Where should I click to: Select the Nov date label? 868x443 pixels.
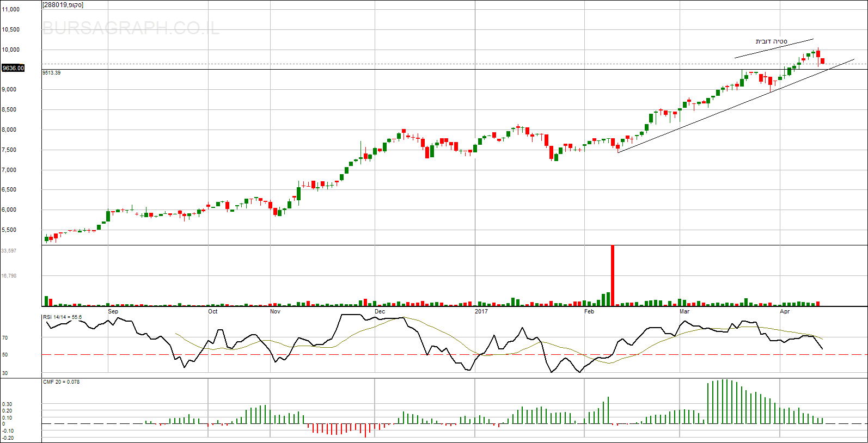click(x=275, y=311)
